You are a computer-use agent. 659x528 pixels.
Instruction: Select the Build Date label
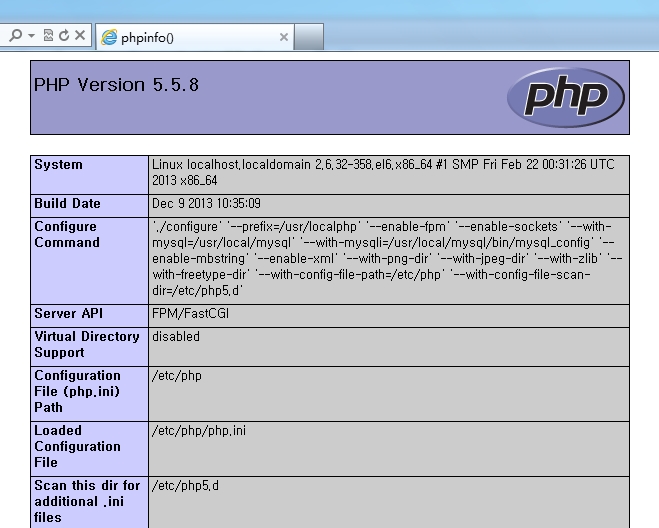67,203
